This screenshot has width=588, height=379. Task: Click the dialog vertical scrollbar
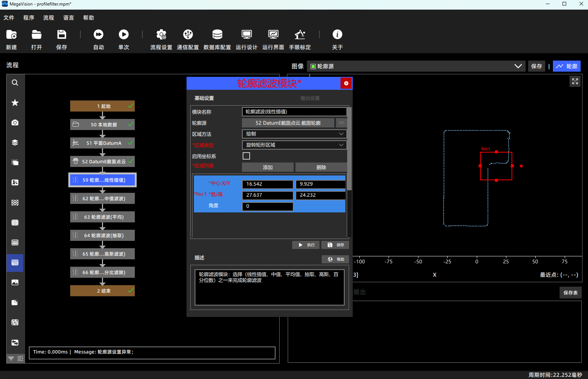coord(349,148)
